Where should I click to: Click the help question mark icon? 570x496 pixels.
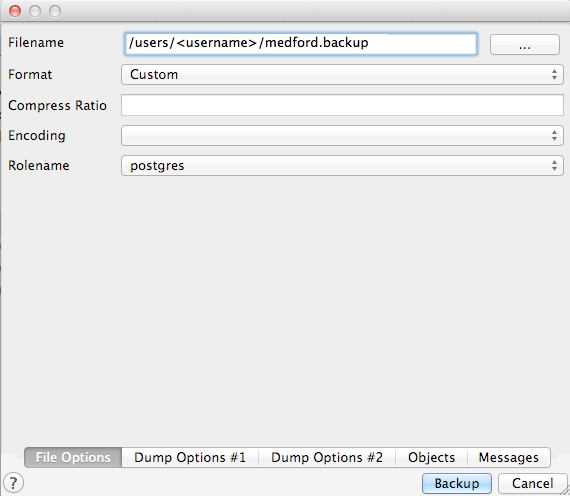[13, 483]
